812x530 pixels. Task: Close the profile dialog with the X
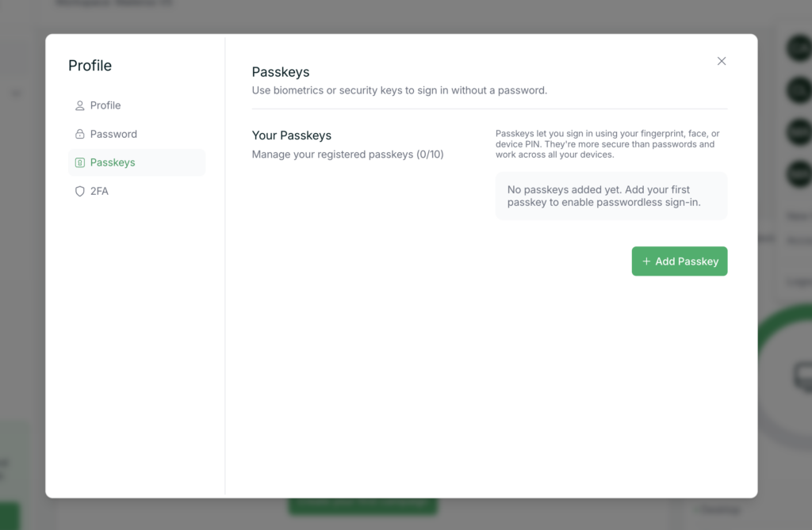(x=722, y=61)
